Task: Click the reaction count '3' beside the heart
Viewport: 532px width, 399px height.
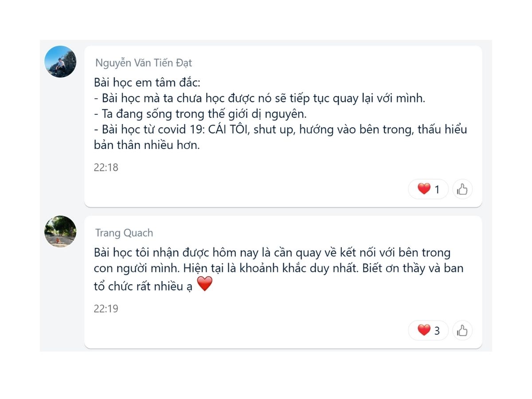Action: [x=437, y=331]
